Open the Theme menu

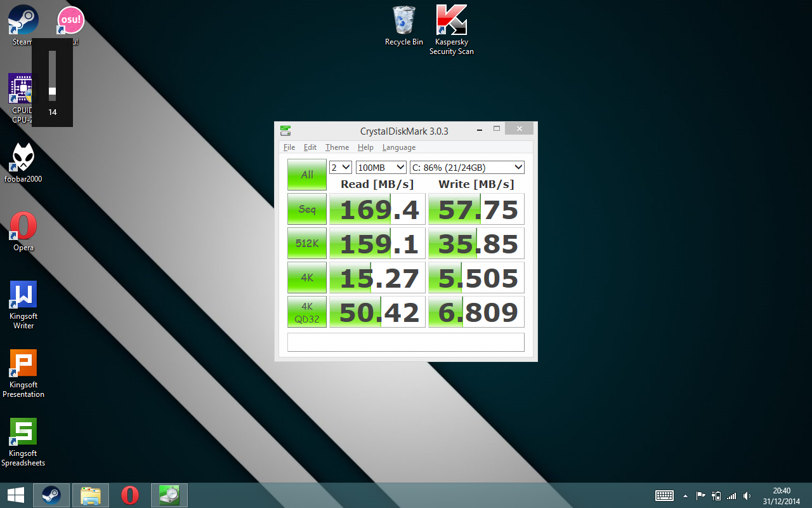coord(337,147)
